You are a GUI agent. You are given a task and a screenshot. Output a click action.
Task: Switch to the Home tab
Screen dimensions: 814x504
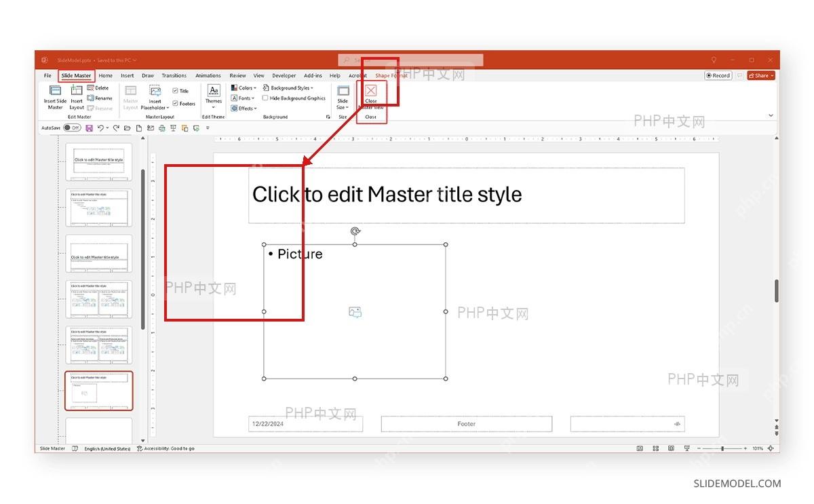[106, 76]
